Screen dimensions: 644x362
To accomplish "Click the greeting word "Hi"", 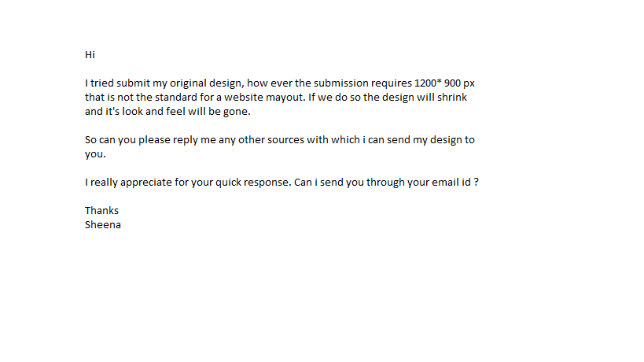I will coord(90,55).
